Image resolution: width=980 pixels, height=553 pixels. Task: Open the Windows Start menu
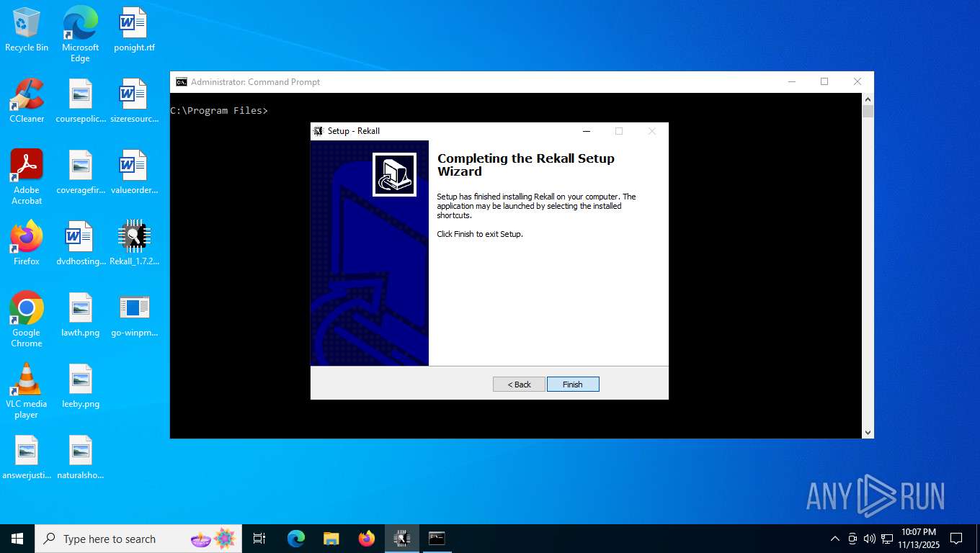(17, 539)
